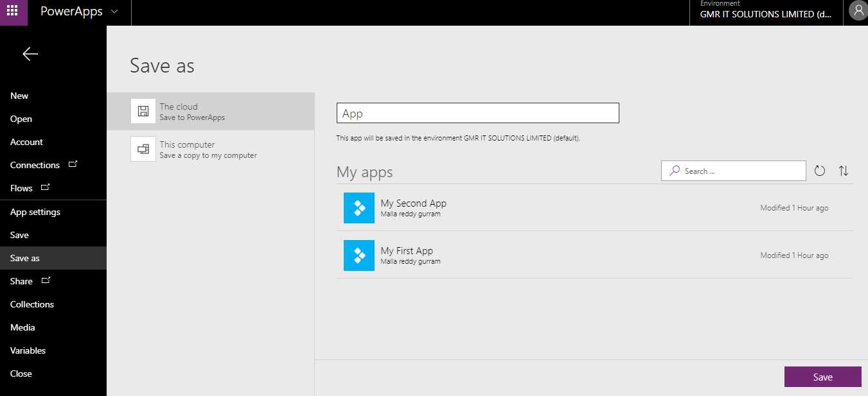Open the user account avatar icon
Viewport: 868px width, 396px height.
858,11
